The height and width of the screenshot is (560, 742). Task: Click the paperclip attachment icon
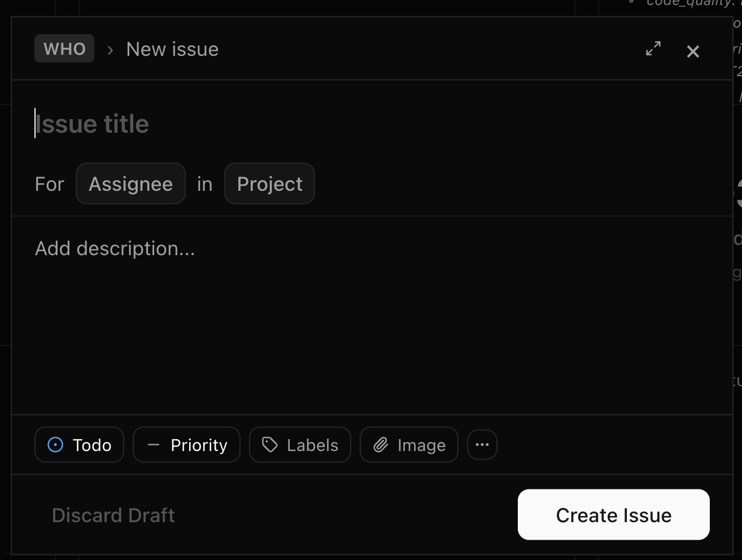[381, 445]
